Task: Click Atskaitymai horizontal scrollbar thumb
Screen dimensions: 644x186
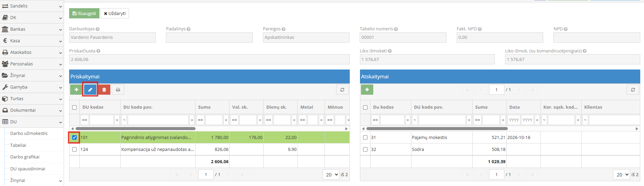Action: point(437,129)
